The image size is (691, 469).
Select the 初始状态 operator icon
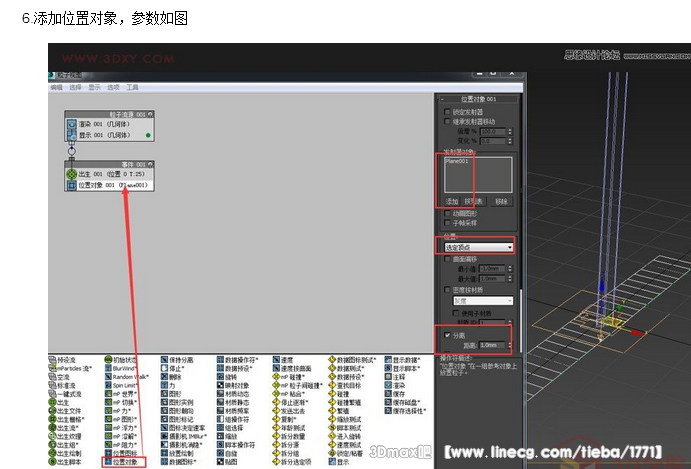(x=108, y=360)
